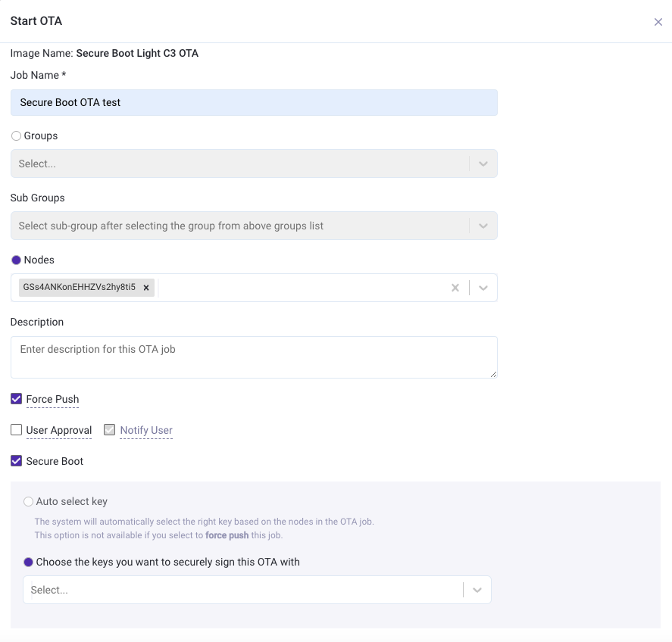672x642 pixels.
Task: Choose the Auto select key option
Action: 29,501
